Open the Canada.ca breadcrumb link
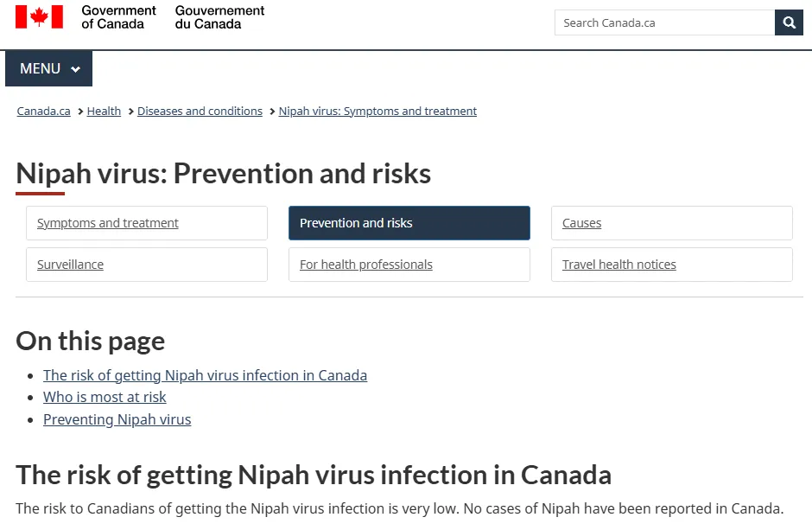 point(44,112)
